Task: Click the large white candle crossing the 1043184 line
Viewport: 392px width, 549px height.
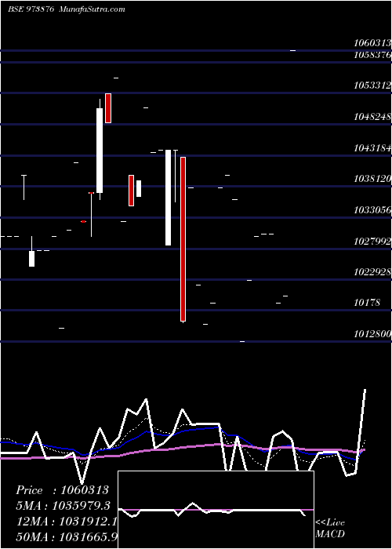Action: (x=100, y=151)
